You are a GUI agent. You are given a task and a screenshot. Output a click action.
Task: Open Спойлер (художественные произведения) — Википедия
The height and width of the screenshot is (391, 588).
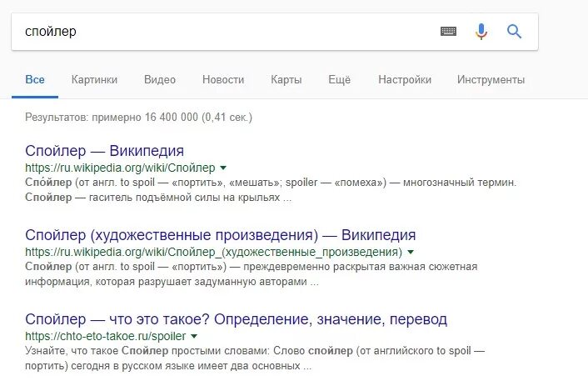pos(221,235)
